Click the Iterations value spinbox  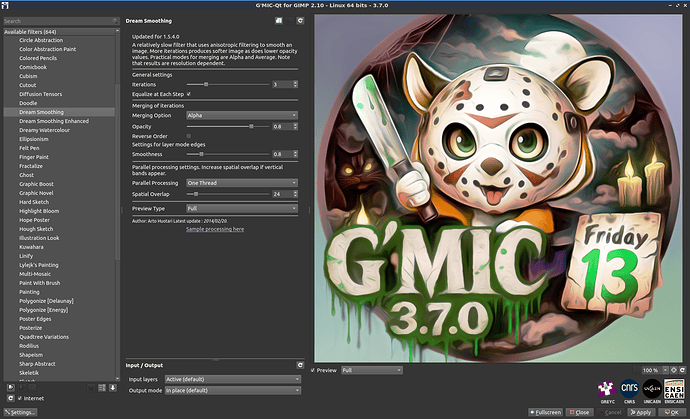[285, 84]
